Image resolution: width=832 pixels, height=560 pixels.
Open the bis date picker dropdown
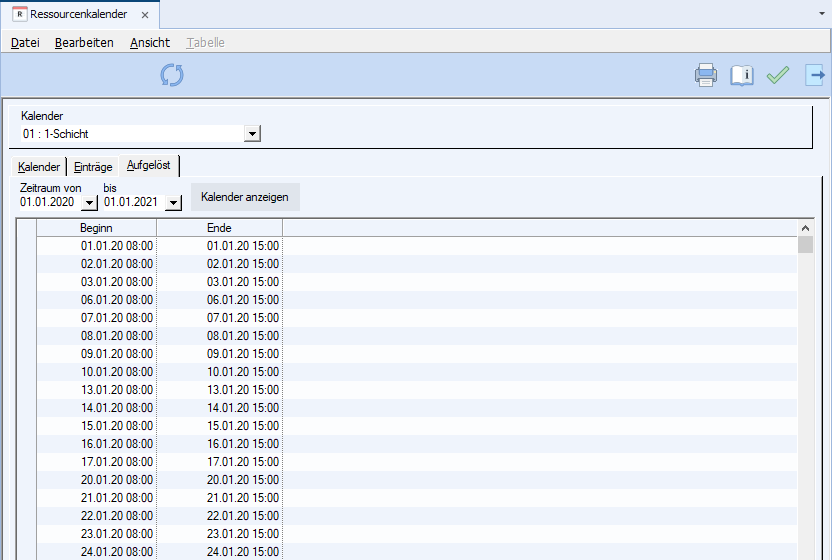[x=172, y=203]
